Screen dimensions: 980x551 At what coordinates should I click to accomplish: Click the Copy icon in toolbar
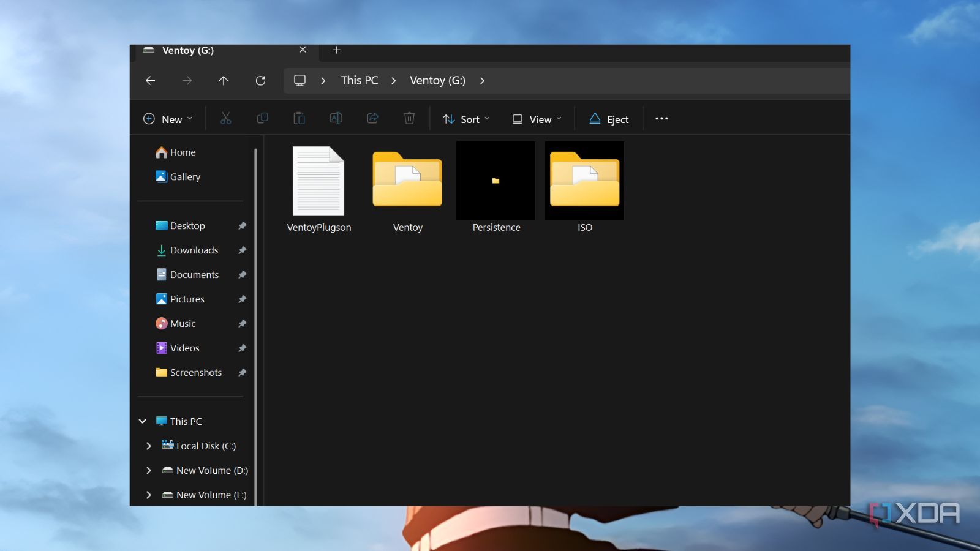pos(262,119)
